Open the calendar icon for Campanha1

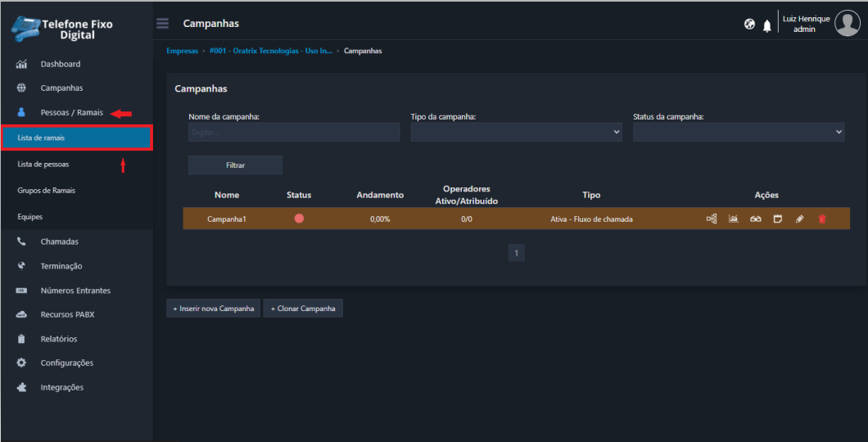click(x=778, y=219)
